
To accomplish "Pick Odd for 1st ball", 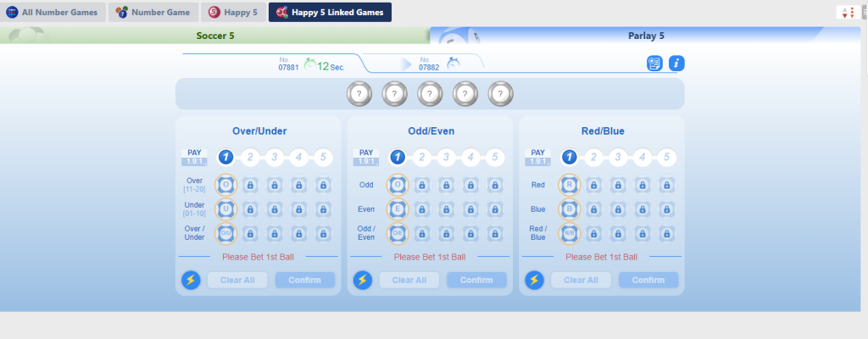I will pyautogui.click(x=398, y=185).
